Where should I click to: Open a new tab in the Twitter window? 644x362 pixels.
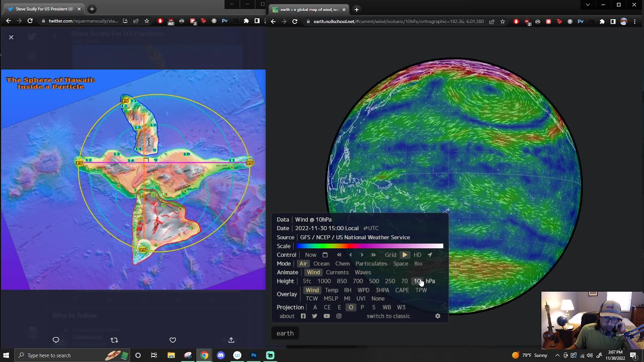point(92,9)
